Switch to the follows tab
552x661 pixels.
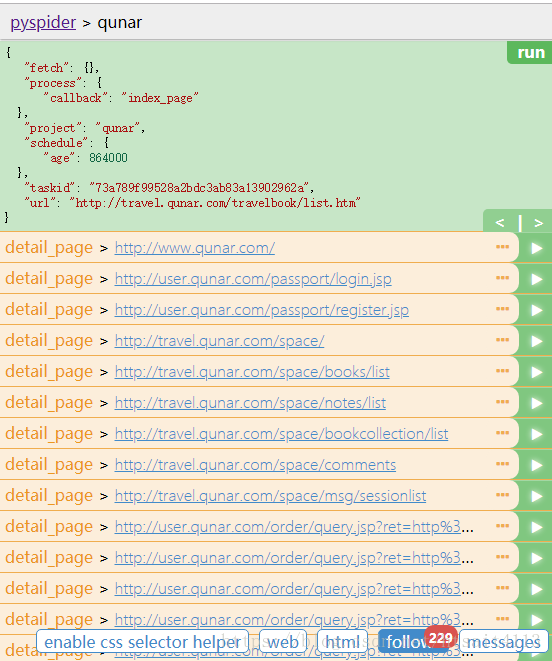click(407, 642)
